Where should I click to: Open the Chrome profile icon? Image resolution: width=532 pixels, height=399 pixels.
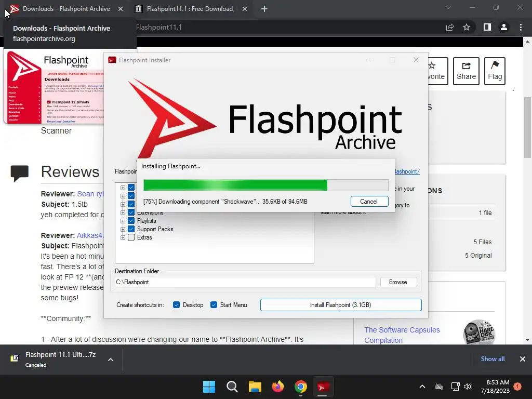(504, 27)
